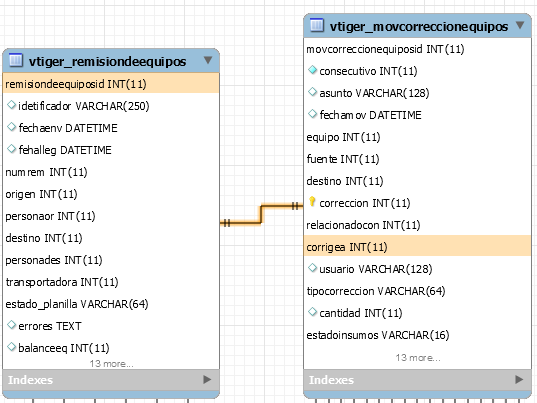Click the yellow key icon beside correccion
Image resolution: width=537 pixels, height=403 pixels.
[x=312, y=202]
